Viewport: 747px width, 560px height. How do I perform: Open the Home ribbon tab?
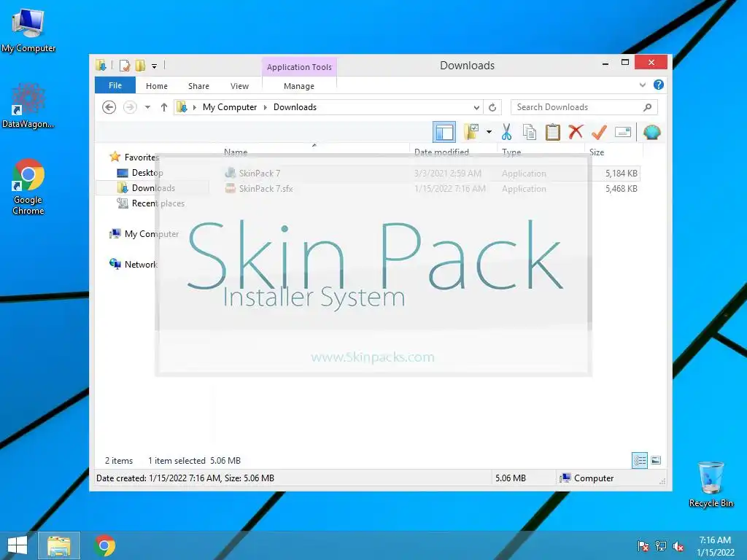tap(157, 86)
